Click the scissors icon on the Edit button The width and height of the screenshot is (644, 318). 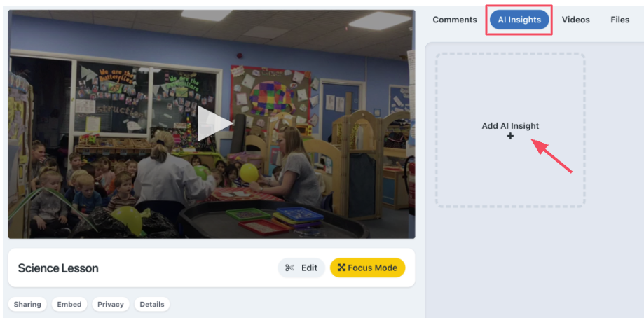click(289, 268)
